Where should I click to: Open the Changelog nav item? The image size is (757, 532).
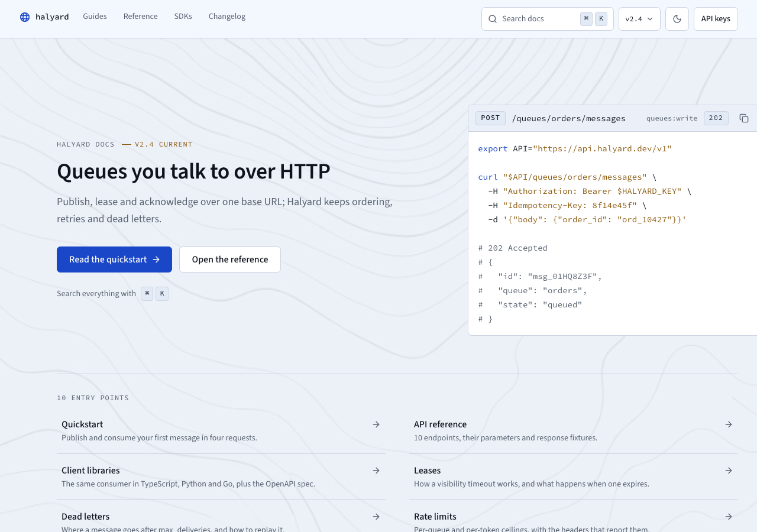pyautogui.click(x=227, y=17)
